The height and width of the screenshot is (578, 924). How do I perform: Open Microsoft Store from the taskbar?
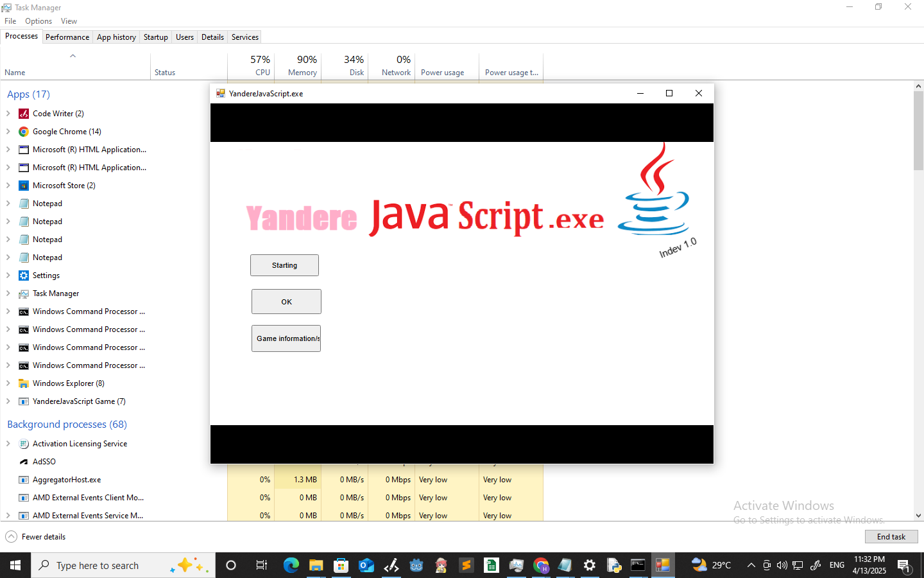coord(341,565)
